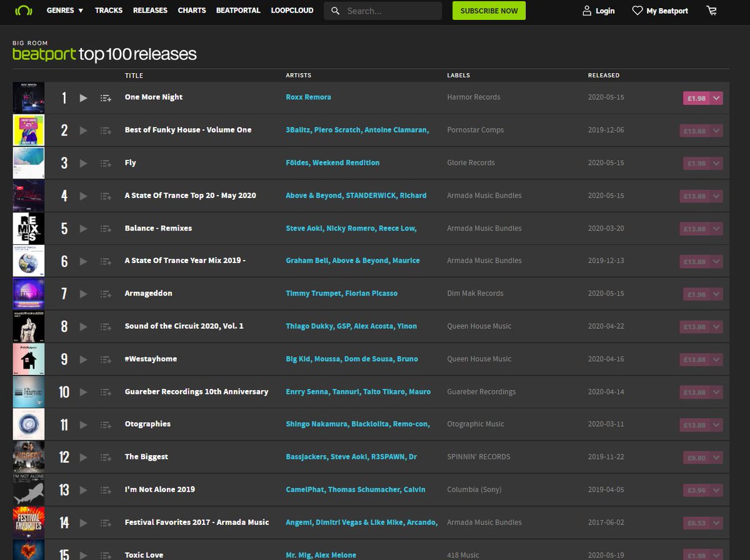The height and width of the screenshot is (560, 750).
Task: Play Armageddon release preview
Action: pos(84,294)
